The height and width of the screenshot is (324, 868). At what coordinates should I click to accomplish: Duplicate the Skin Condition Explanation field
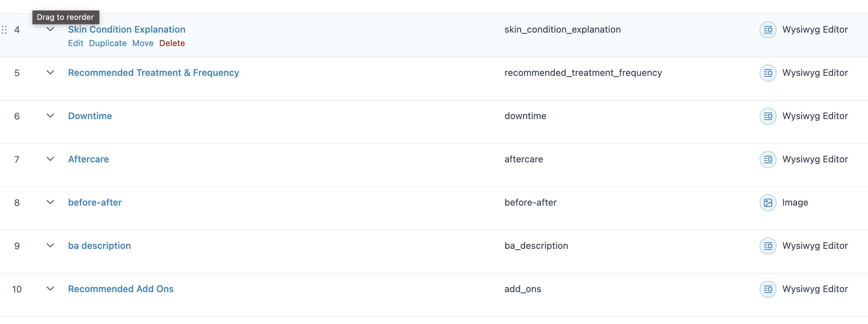pyautogui.click(x=107, y=43)
